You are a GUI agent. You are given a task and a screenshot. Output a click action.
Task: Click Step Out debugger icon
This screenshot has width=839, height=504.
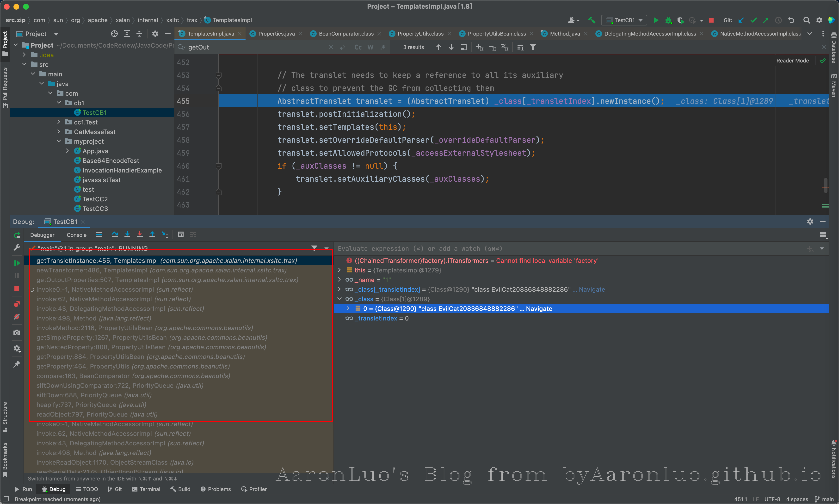coord(152,234)
